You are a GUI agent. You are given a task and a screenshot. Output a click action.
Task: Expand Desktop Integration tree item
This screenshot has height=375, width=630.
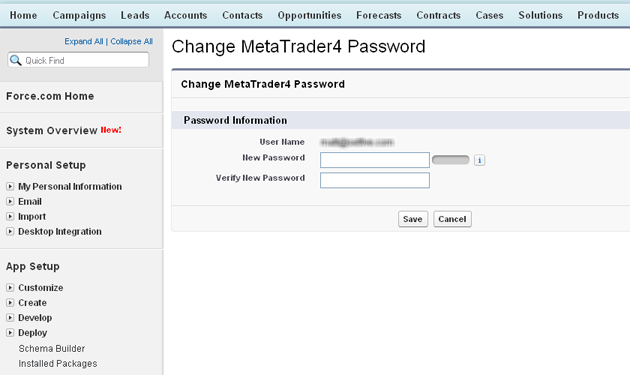[10, 232]
